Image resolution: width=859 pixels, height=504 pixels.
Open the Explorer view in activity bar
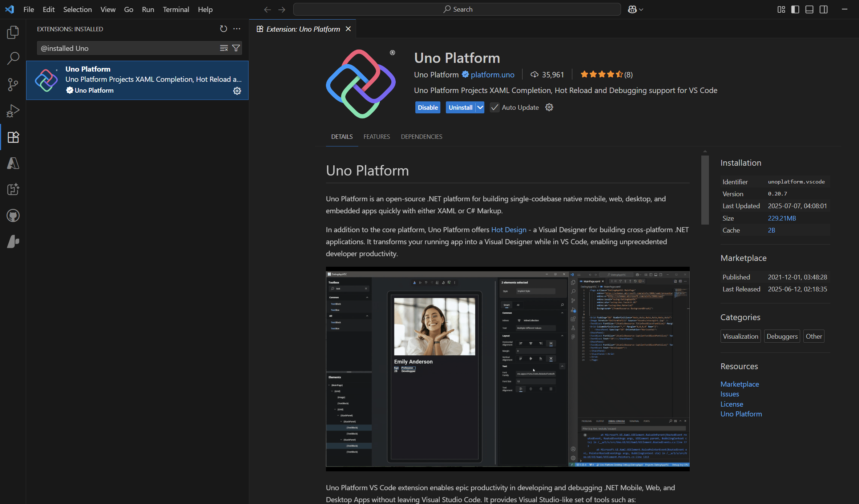pyautogui.click(x=13, y=32)
